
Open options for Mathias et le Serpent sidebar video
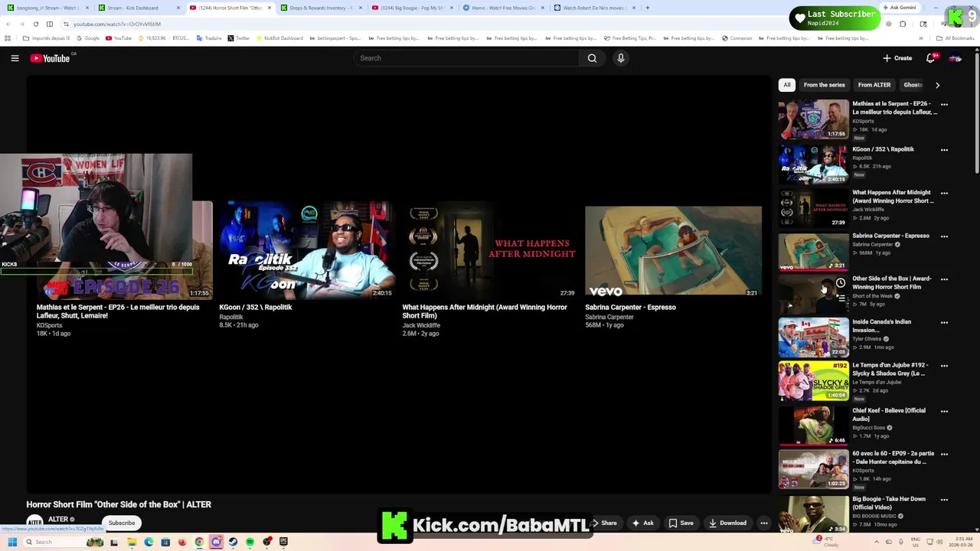[x=944, y=105]
